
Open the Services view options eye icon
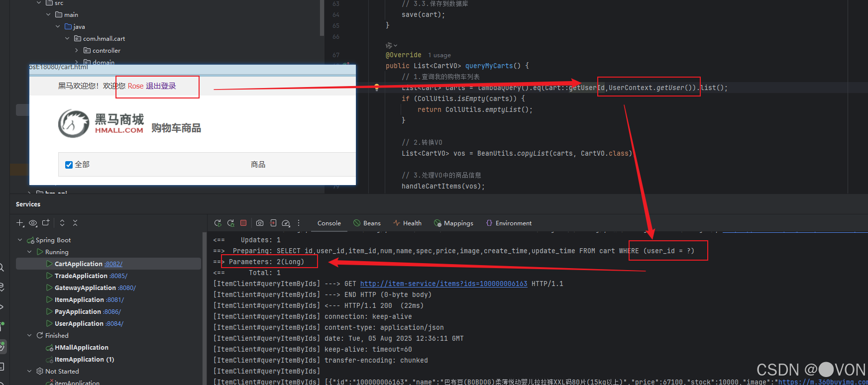click(x=33, y=223)
